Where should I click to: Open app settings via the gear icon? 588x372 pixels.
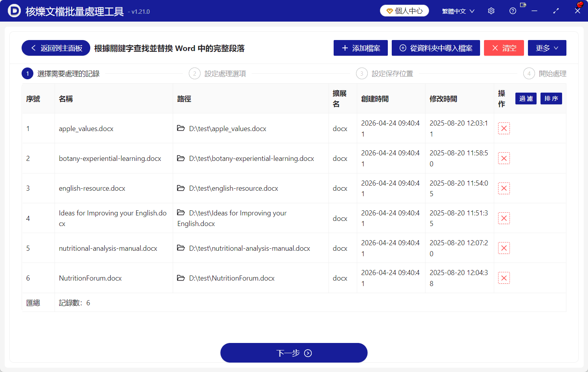(491, 11)
